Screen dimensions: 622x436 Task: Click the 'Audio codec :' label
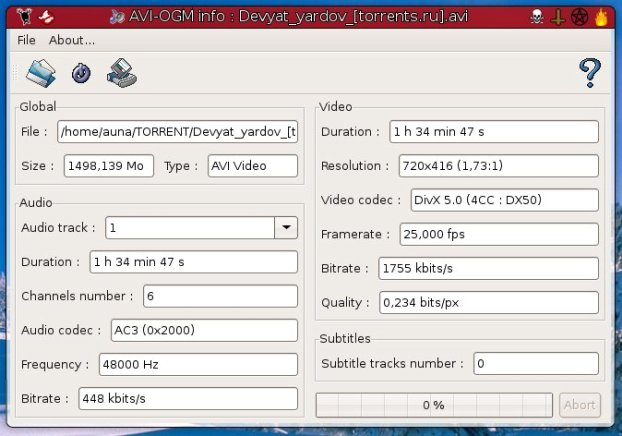[61, 330]
